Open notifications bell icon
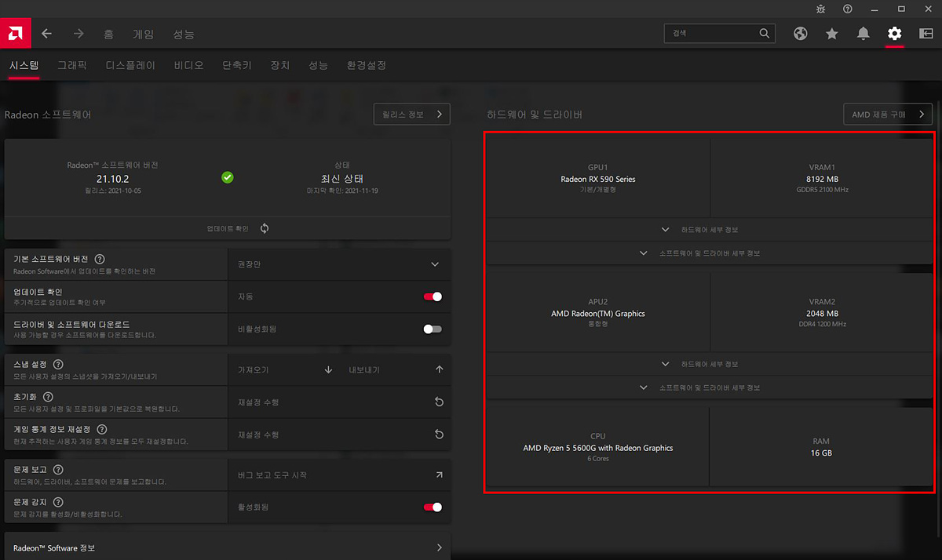Viewport: 942px width, 560px height. (863, 34)
